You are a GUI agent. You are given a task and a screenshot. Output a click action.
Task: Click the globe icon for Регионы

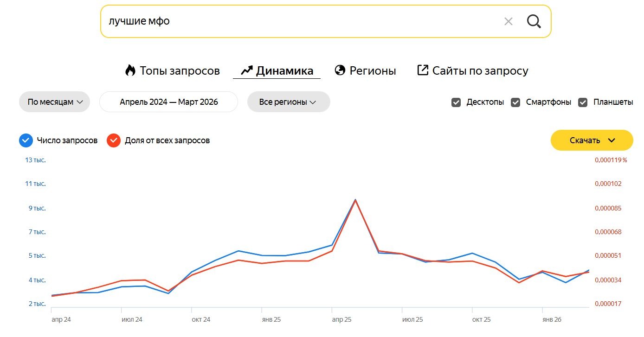tap(340, 70)
